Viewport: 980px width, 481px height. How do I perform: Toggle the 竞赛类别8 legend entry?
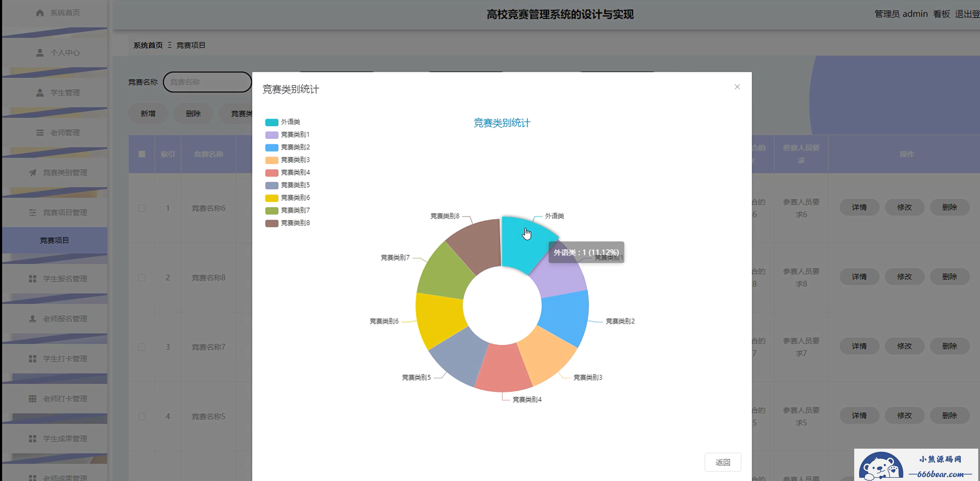coord(288,223)
